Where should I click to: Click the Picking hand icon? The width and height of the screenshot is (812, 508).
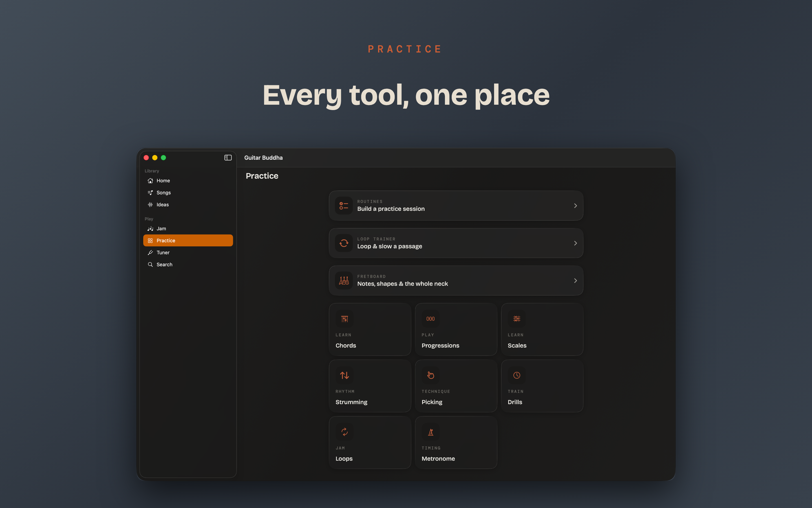431,375
